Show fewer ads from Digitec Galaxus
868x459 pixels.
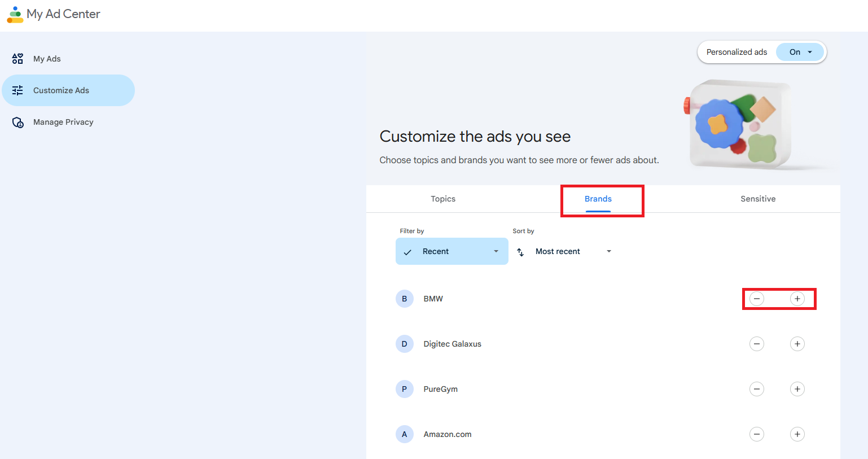pyautogui.click(x=757, y=344)
